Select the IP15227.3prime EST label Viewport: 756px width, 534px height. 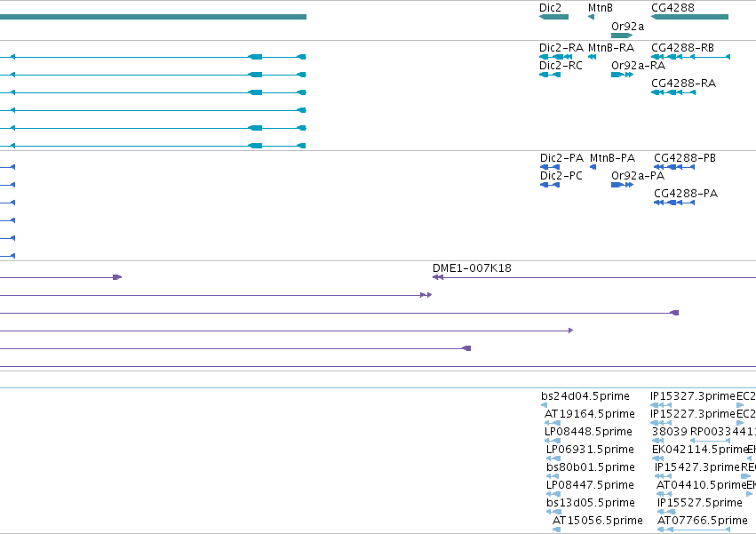coord(693,414)
